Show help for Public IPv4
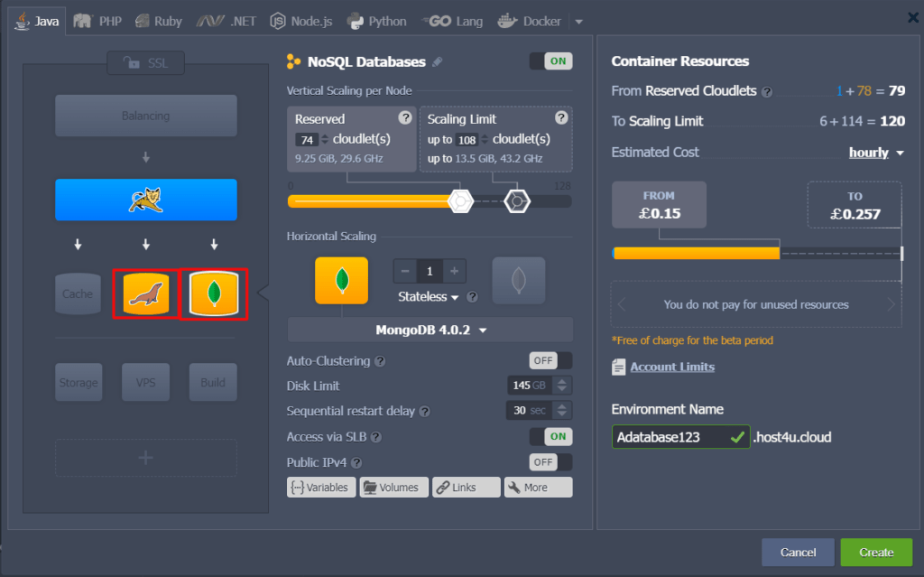This screenshot has height=577, width=924. (x=356, y=462)
